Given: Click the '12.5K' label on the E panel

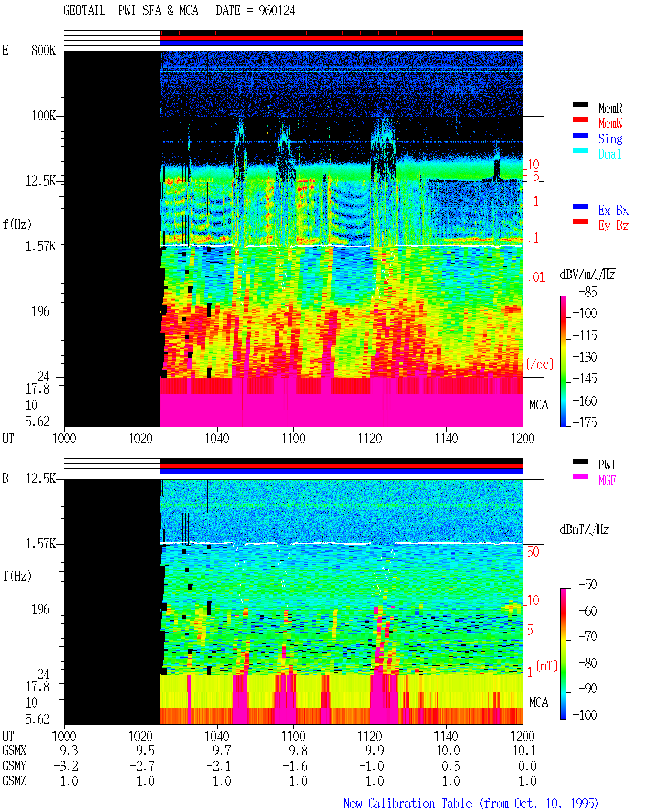Looking at the screenshot, I should [x=40, y=180].
